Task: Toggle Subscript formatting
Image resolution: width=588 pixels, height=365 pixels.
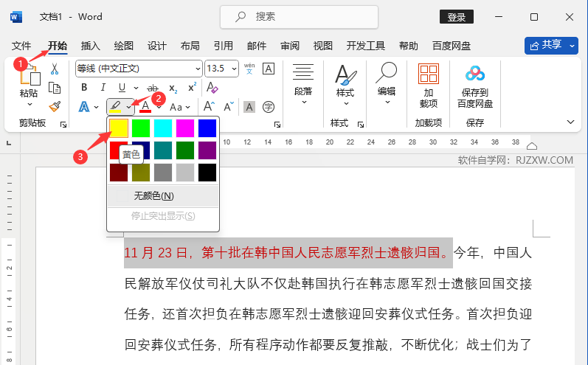Action: click(173, 88)
